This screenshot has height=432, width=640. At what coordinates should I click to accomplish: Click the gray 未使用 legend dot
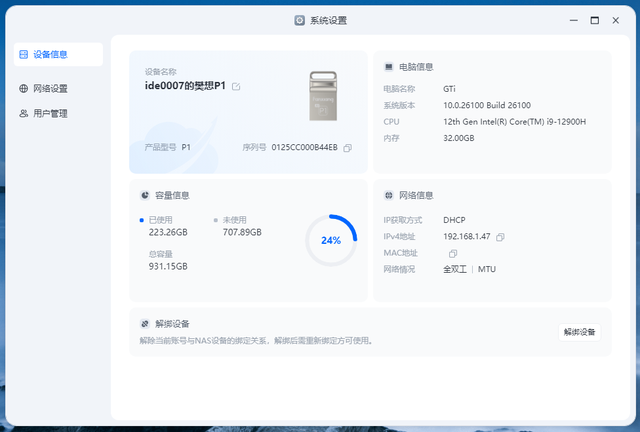216,220
